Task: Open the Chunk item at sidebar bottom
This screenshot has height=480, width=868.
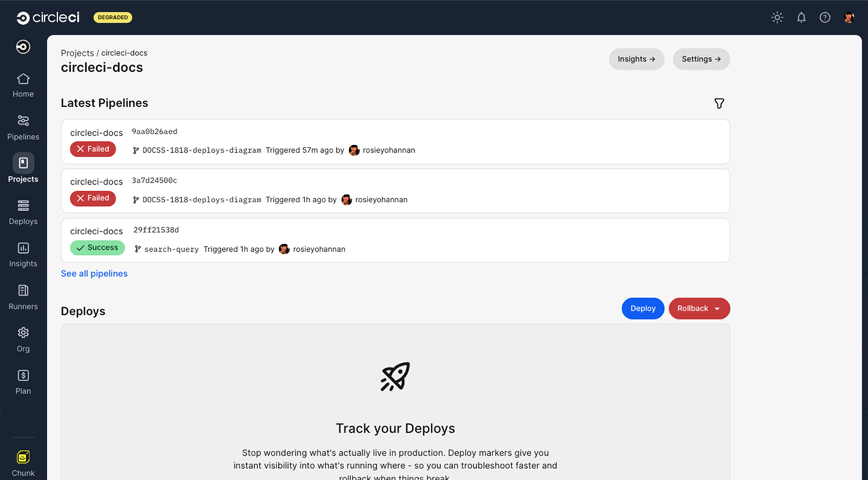Action: (23, 462)
